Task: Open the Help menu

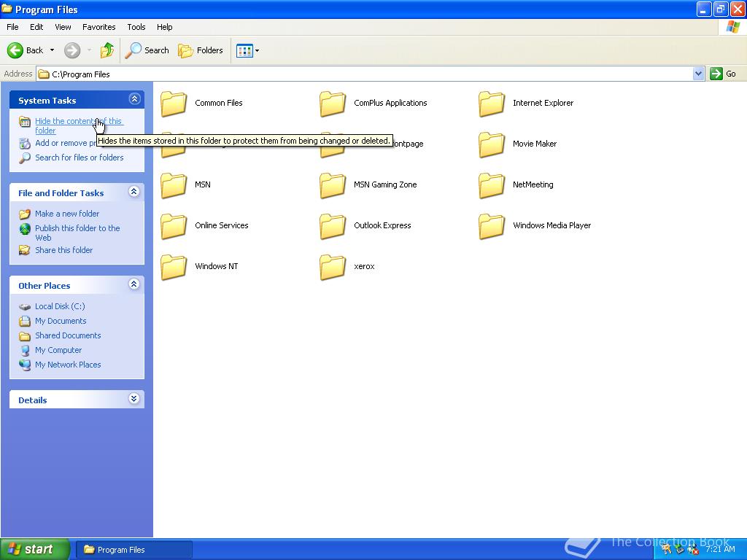Action: pos(164,27)
